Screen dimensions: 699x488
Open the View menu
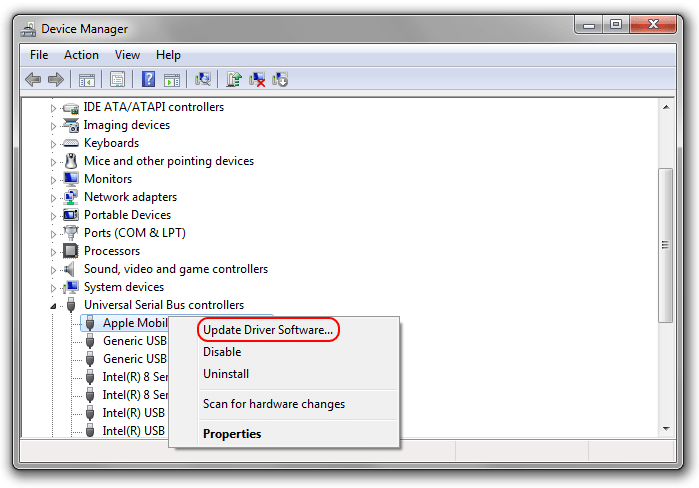pos(127,55)
